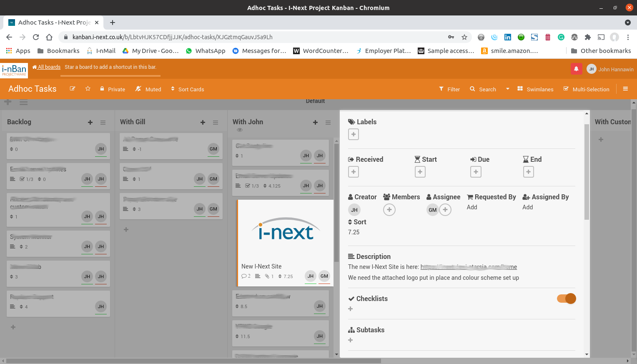Add another assignee next to GM

(x=445, y=210)
